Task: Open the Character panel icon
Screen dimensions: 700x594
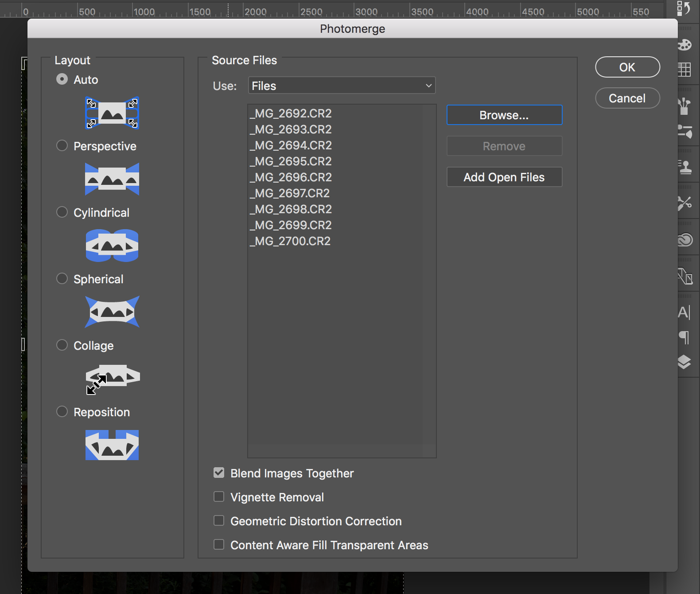Action: (684, 313)
